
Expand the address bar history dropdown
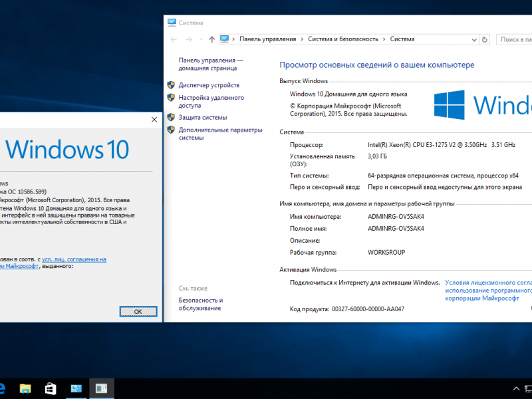474,39
